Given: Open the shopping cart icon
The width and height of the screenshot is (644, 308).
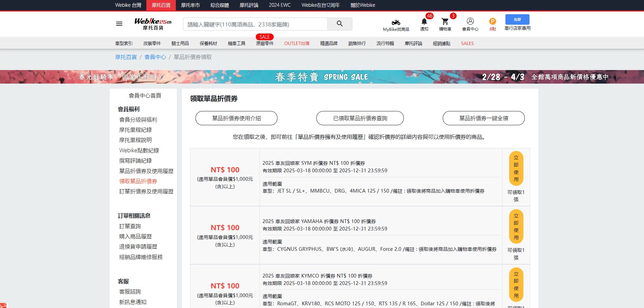Looking at the screenshot, I should click(x=445, y=22).
